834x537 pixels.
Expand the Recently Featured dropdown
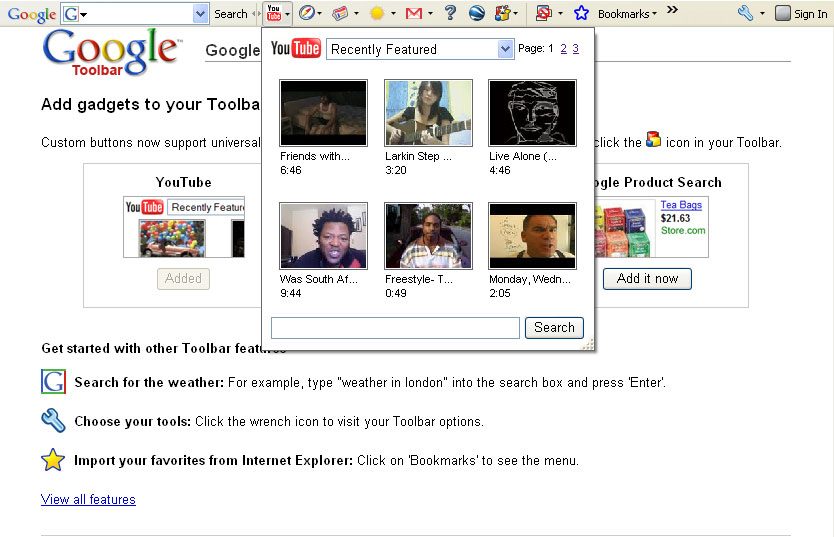point(505,49)
